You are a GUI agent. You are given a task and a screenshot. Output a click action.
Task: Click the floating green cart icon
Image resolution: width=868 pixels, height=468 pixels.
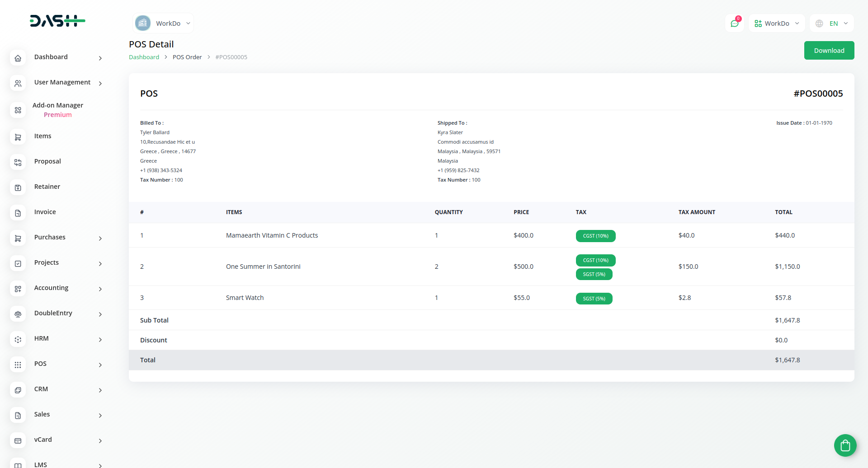pyautogui.click(x=845, y=445)
